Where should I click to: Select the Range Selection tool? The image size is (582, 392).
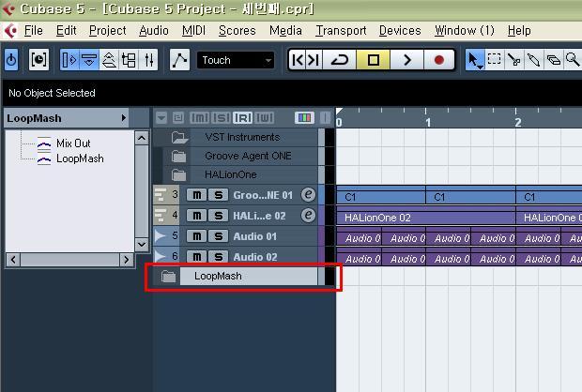tap(494, 59)
